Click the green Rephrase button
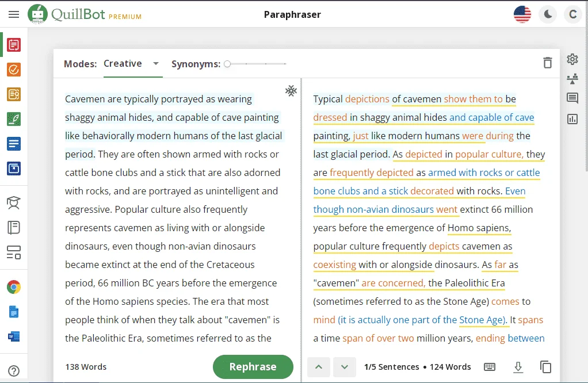The width and height of the screenshot is (588, 383). (x=253, y=367)
